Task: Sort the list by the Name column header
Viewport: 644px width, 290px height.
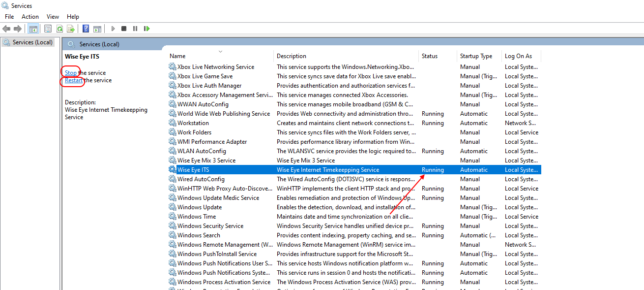Action: click(177, 56)
